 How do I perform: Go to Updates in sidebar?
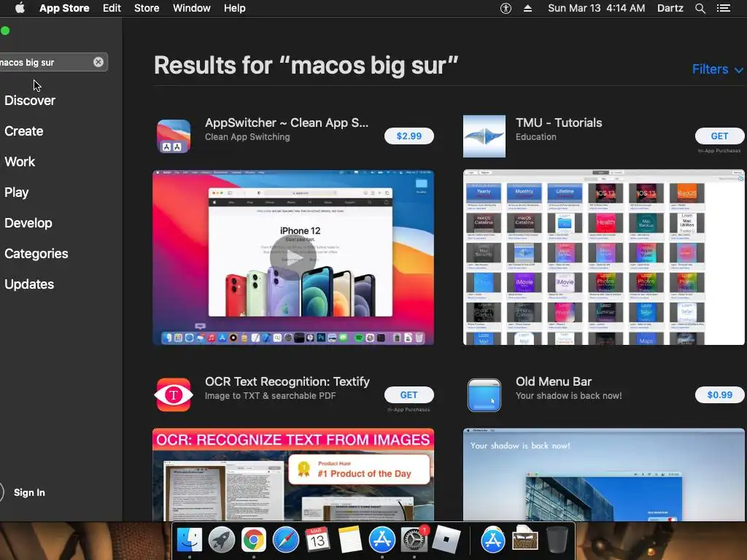(x=29, y=284)
